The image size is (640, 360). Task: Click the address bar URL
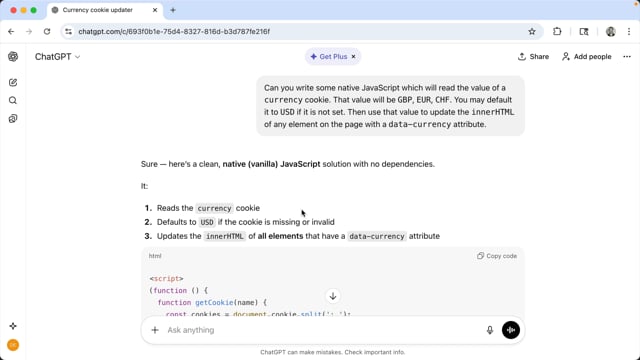pyautogui.click(x=174, y=31)
